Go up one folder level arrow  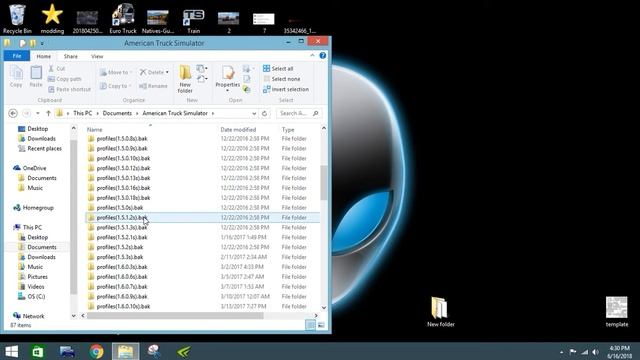coord(48,113)
